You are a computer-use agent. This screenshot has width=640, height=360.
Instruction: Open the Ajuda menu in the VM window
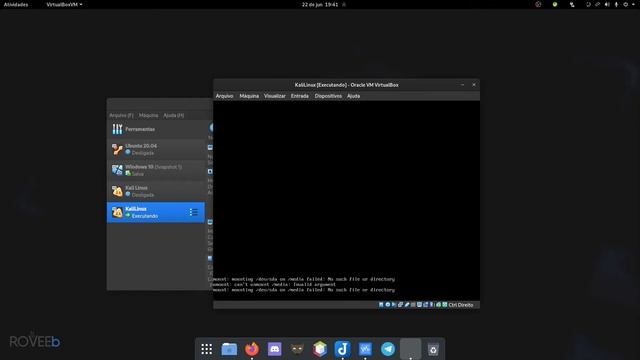[x=353, y=96]
